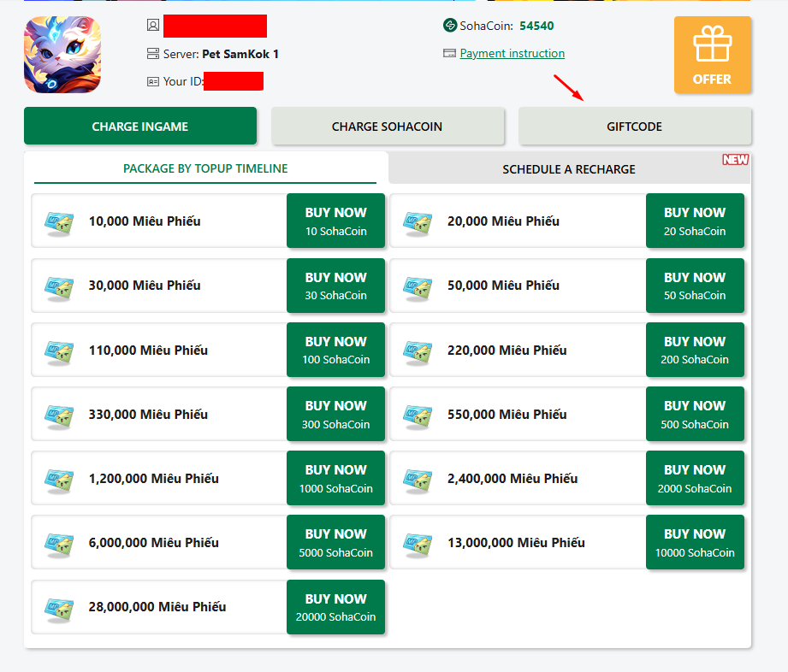Select the CHARGE INGAME tab
The height and width of the screenshot is (672, 788).
140,127
